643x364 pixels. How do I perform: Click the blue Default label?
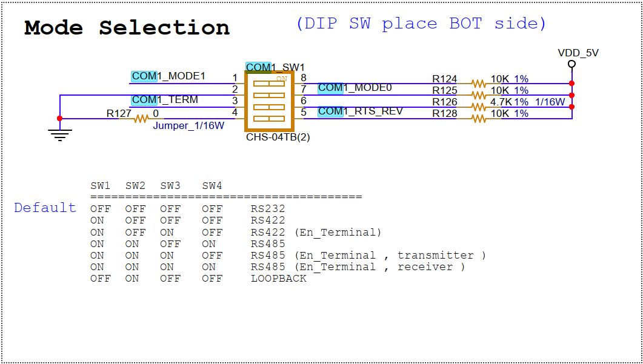tap(45, 208)
